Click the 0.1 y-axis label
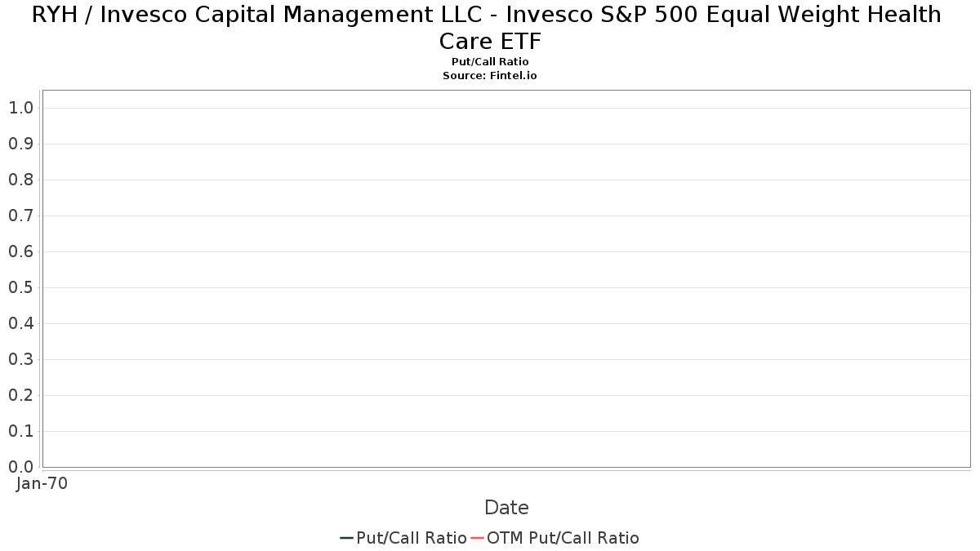This screenshot has width=980, height=551. tap(20, 431)
